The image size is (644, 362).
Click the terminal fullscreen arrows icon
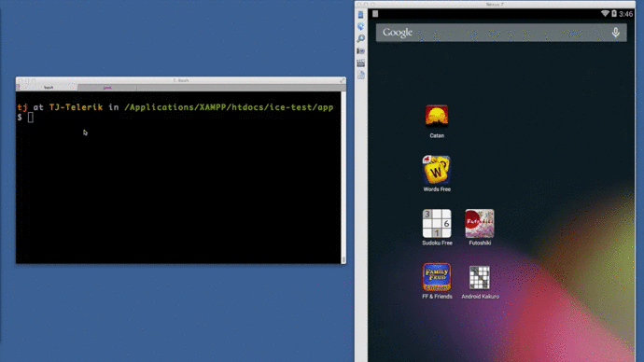click(x=342, y=80)
